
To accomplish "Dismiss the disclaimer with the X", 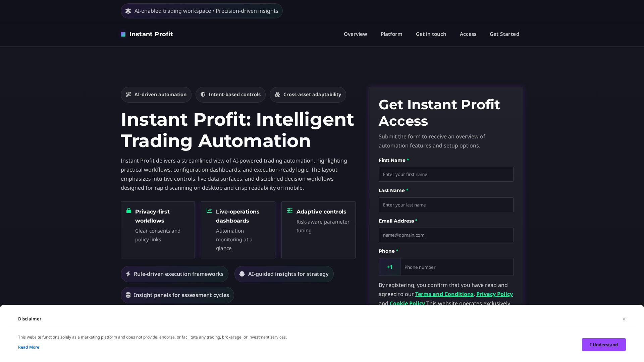I will 624,319.
